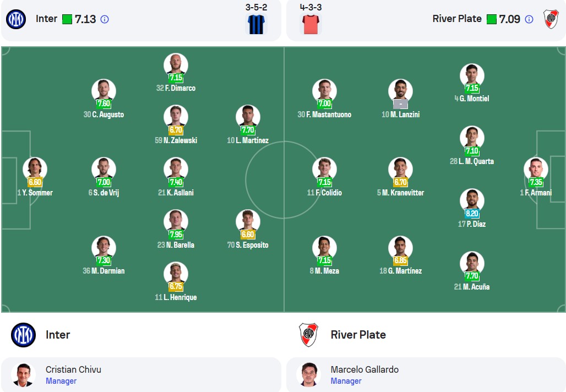Select P. Díaz player with 8.20 rating
Screen dimensions: 566x392
click(472, 201)
